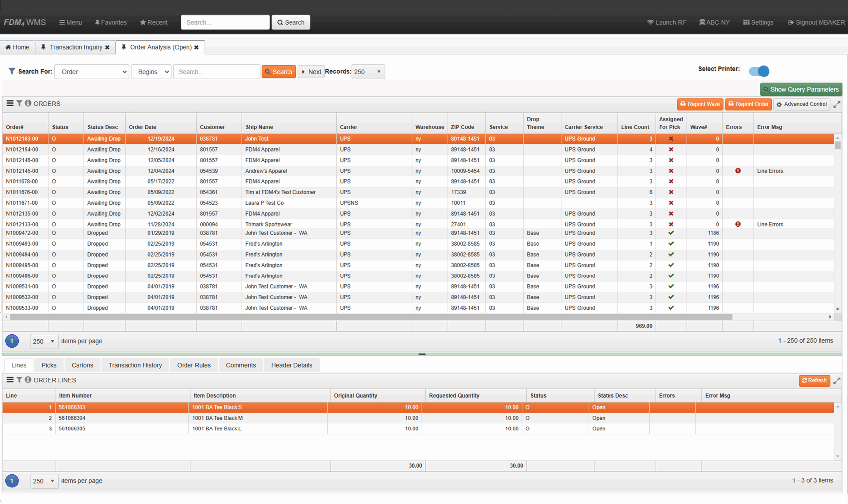Screen dimensions: 848x504
Task: Click the Reprint Wave button
Action: [x=700, y=104]
